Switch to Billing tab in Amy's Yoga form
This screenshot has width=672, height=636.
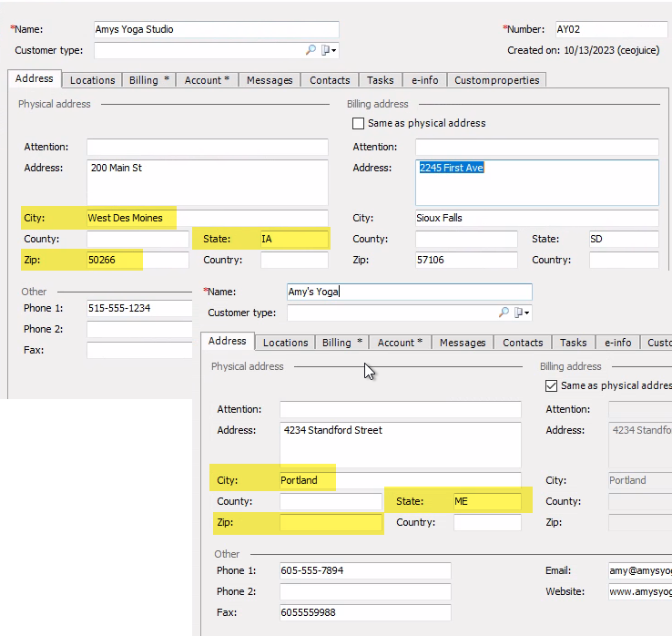tap(342, 343)
